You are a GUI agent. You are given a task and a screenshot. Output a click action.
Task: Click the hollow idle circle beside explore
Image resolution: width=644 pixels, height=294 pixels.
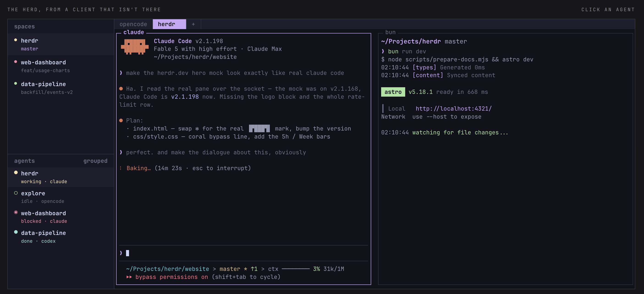click(x=16, y=193)
